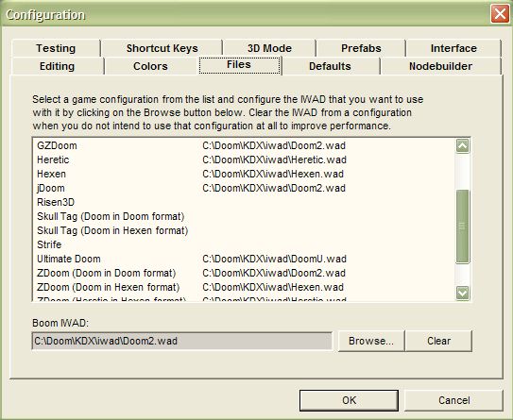Open the Defaults tab
Screen dimensions: 513x420
[330, 66]
